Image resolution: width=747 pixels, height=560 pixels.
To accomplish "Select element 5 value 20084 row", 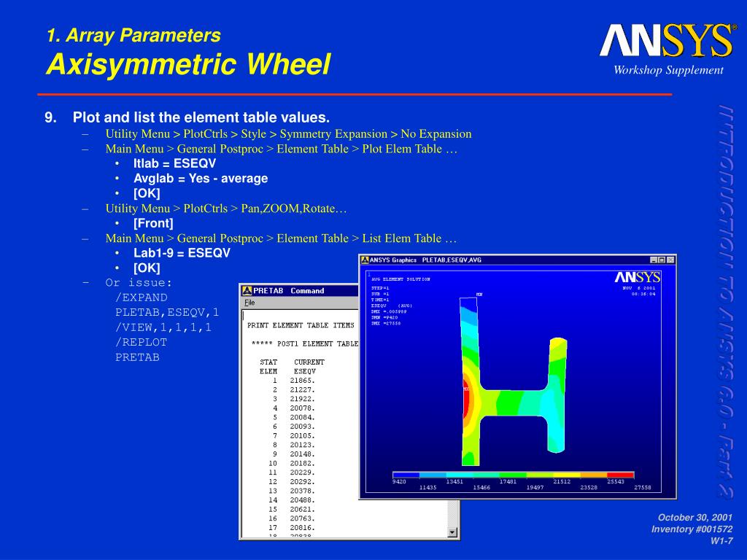I will pos(293,417).
